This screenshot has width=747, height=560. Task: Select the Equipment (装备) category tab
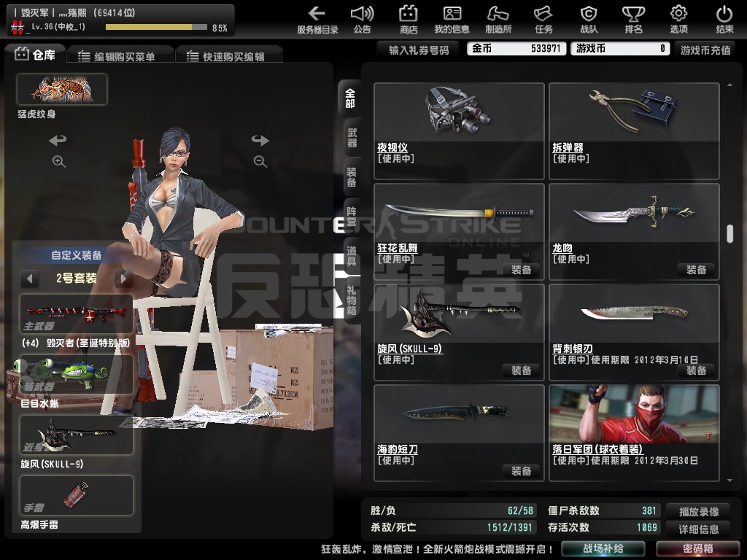point(351,176)
